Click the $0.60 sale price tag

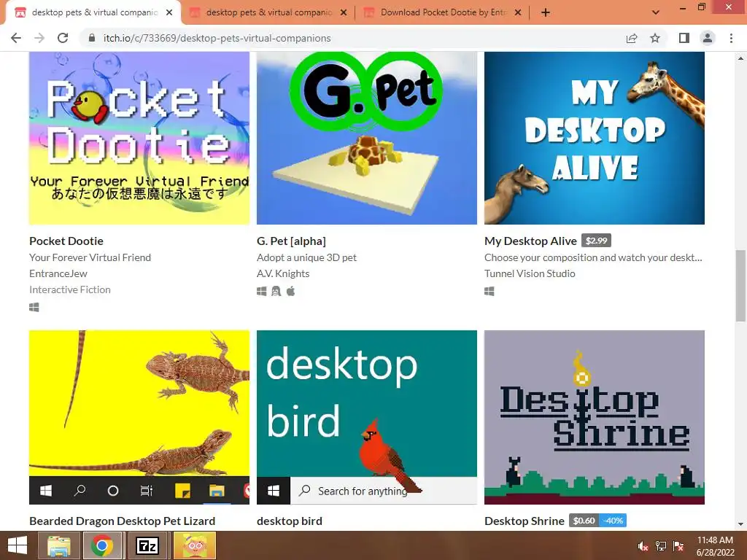[x=584, y=521]
